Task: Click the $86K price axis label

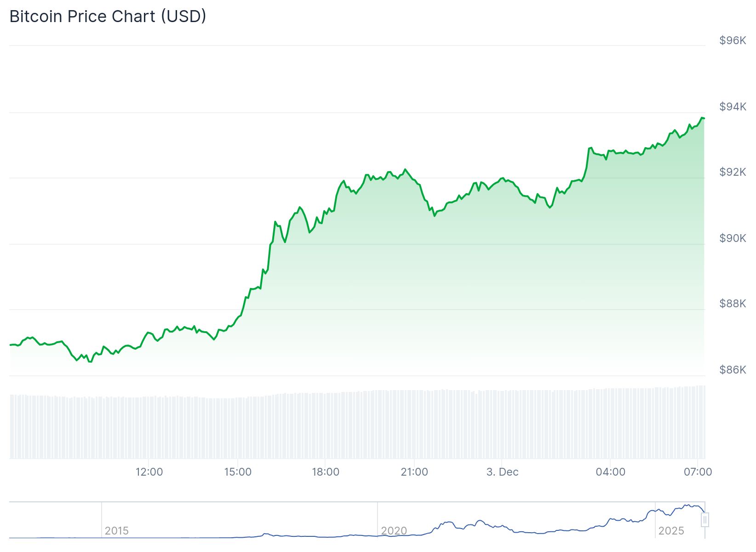Action: (x=733, y=369)
